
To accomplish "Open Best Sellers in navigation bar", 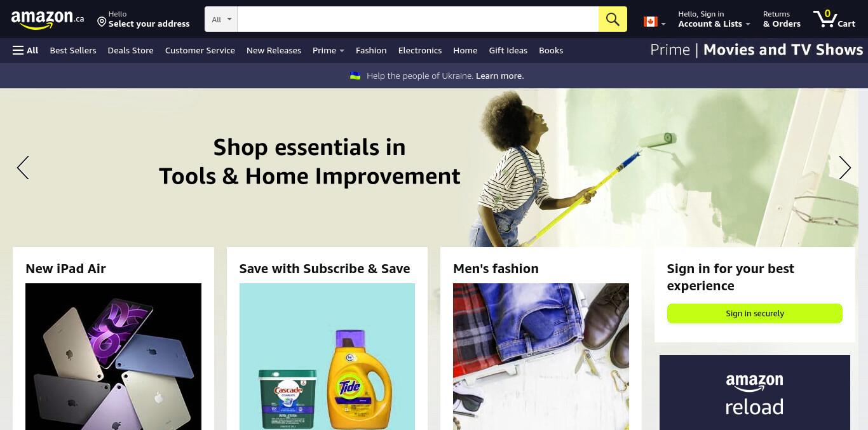I will click(73, 50).
